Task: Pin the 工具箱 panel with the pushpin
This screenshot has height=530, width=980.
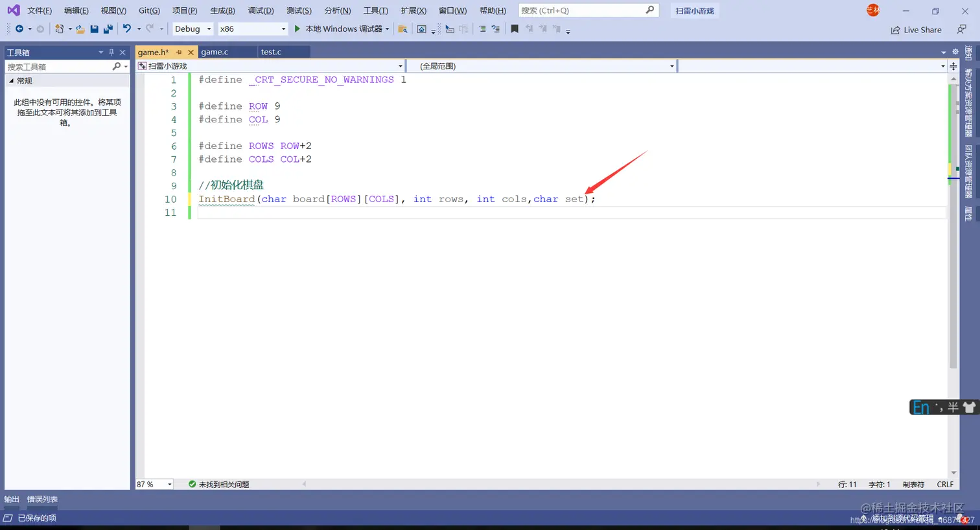Action: point(111,52)
